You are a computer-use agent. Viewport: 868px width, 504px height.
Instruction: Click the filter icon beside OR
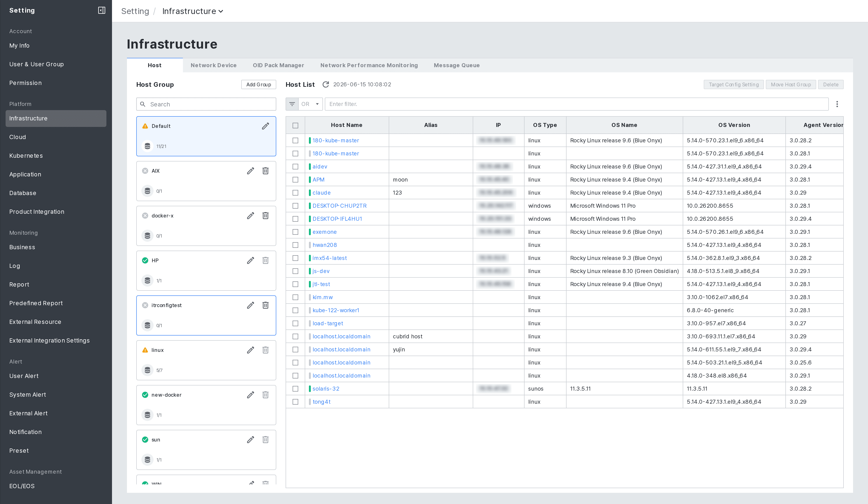tap(292, 104)
